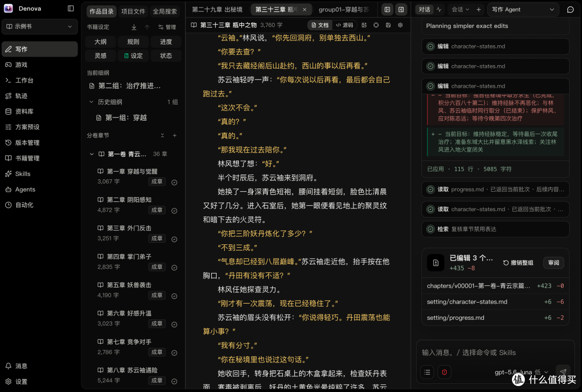Open the 游戏 section in the sidebar
Screen dimensions: 582x392
pyautogui.click(x=40, y=65)
